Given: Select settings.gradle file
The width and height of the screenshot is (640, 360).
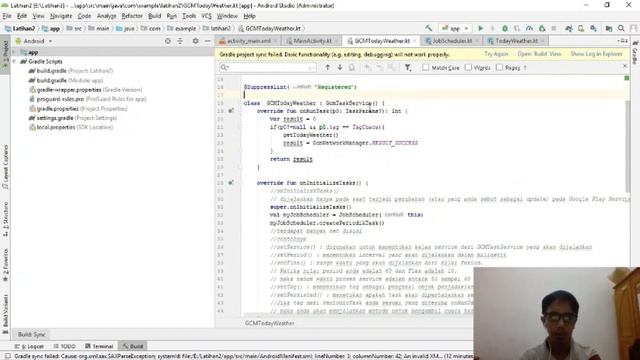Looking at the screenshot, I should [x=73, y=118].
